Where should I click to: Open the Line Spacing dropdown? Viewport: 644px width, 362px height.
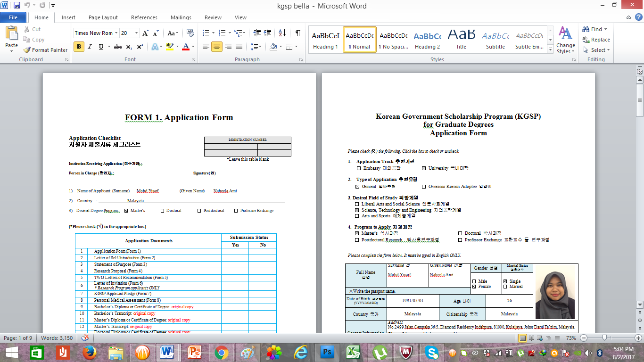(x=256, y=47)
